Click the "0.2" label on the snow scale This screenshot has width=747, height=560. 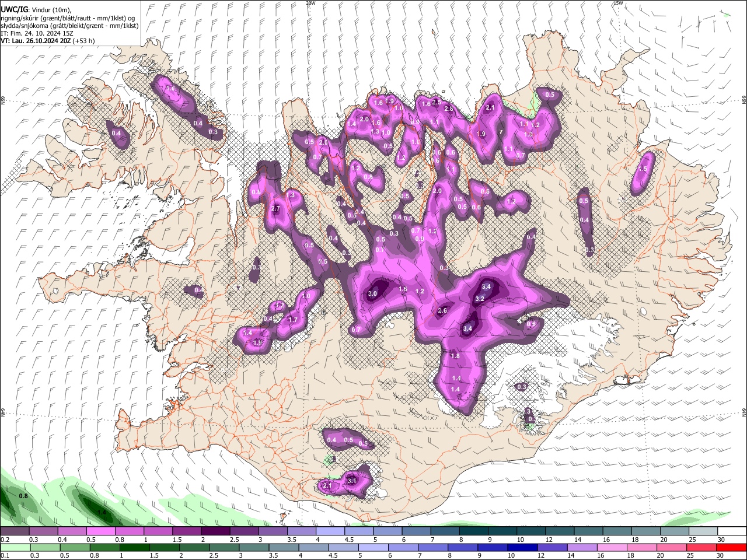tap(5, 540)
